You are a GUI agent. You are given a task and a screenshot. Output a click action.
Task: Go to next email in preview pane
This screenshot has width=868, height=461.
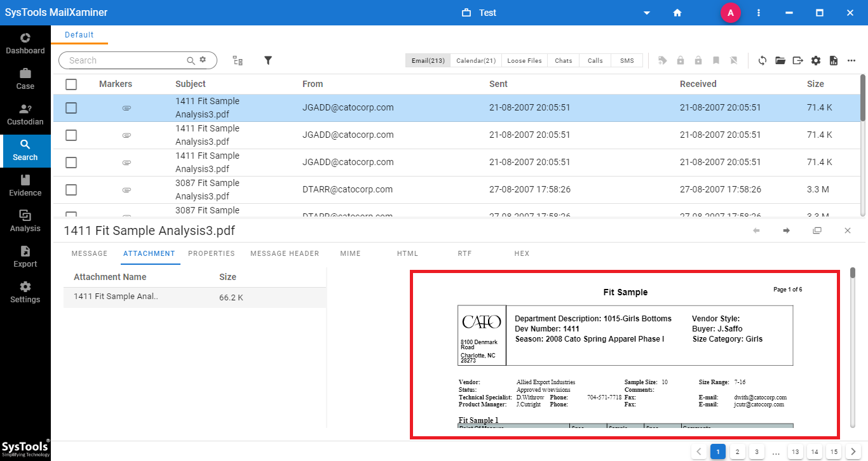coord(787,230)
